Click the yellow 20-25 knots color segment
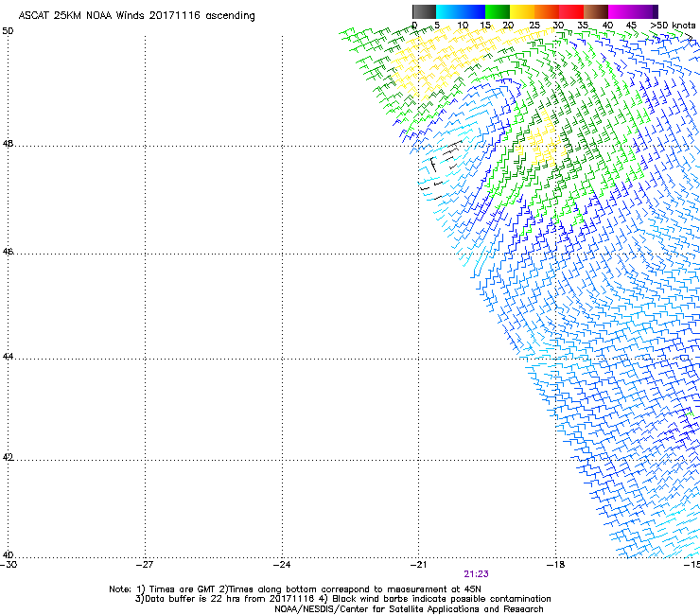The image size is (700, 615). point(522,11)
